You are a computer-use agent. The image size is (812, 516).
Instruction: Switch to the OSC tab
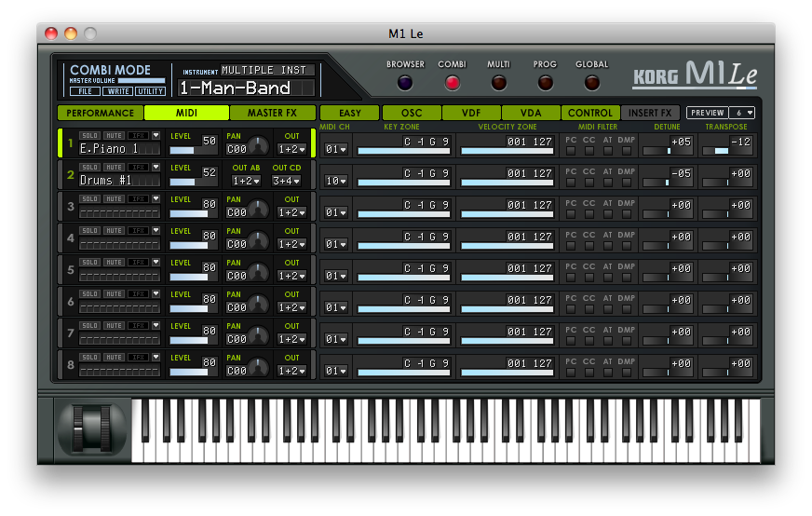(412, 113)
